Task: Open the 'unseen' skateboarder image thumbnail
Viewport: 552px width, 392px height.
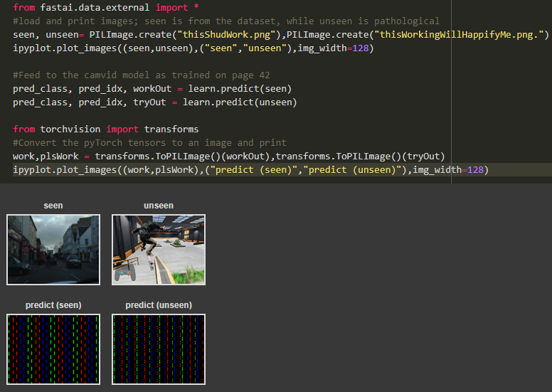Action: (x=159, y=250)
